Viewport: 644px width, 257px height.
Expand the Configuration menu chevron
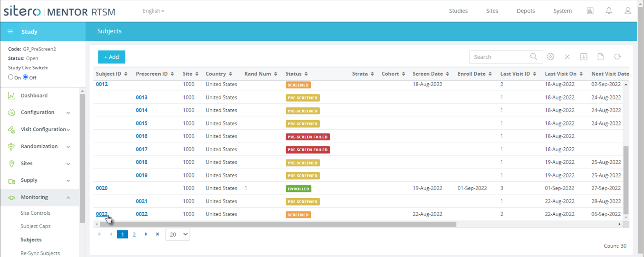coord(68,113)
